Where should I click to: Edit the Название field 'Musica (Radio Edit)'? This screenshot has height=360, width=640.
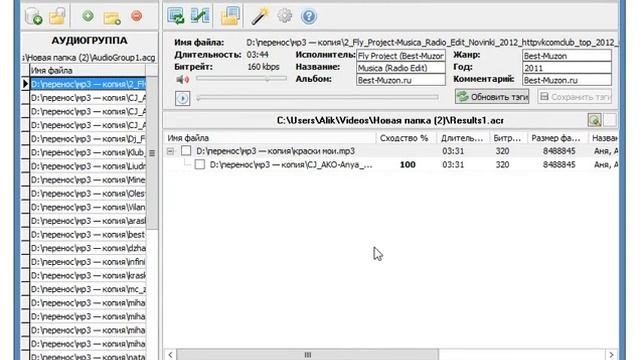tap(401, 68)
